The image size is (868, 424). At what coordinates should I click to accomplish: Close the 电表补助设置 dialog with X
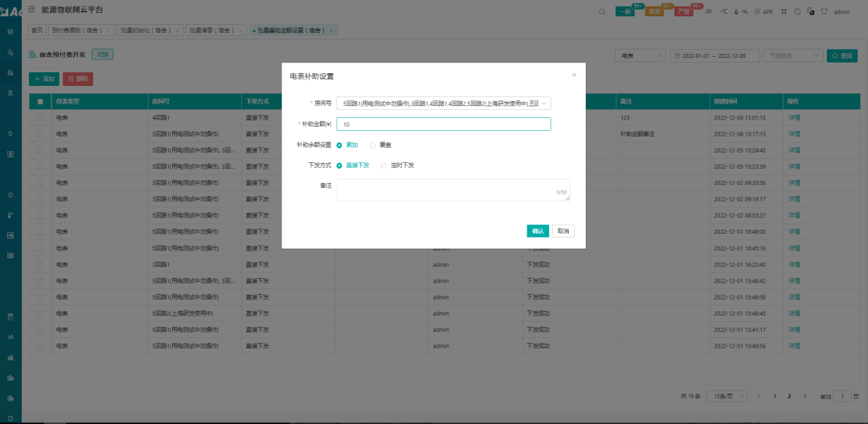click(x=574, y=75)
